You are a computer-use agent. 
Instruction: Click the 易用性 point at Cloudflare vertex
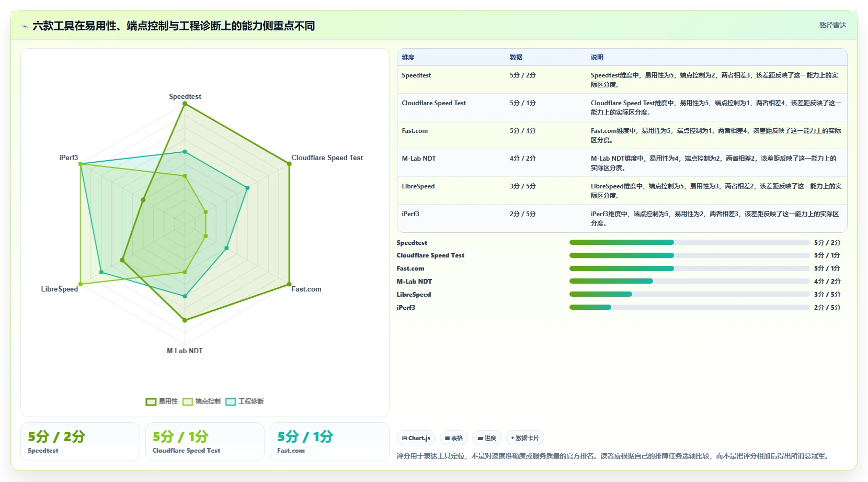point(289,164)
